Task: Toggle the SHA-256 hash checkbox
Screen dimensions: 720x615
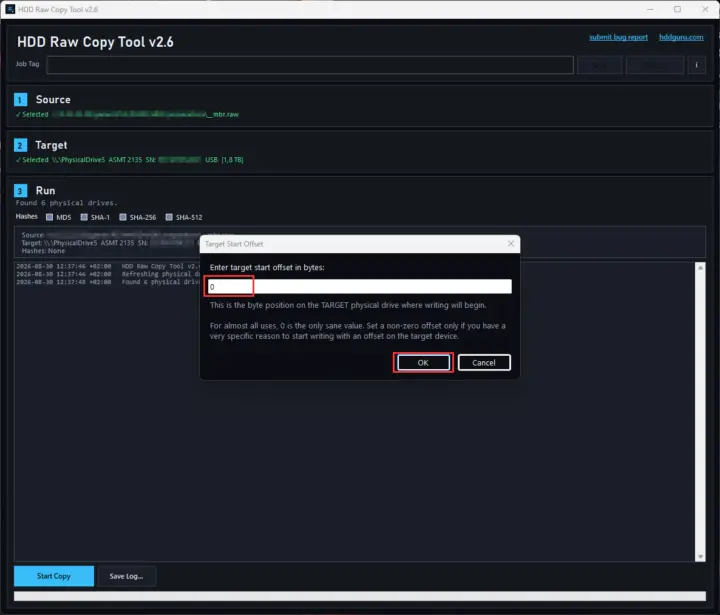Action: tap(123, 217)
